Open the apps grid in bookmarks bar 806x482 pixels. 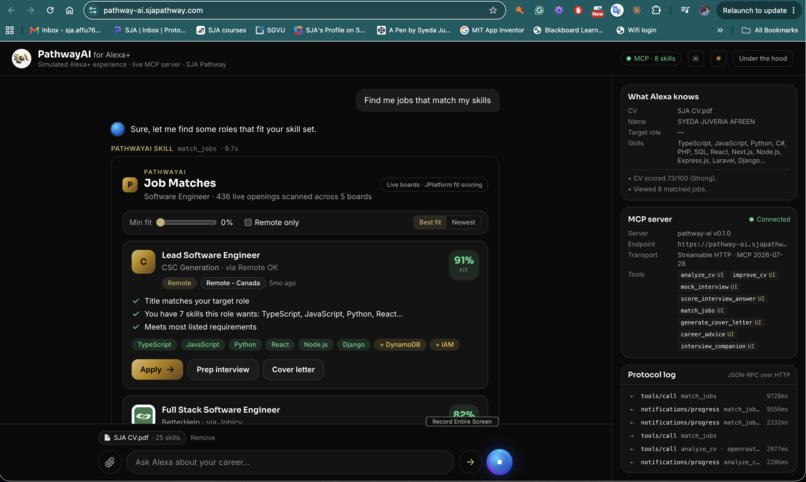click(x=10, y=30)
